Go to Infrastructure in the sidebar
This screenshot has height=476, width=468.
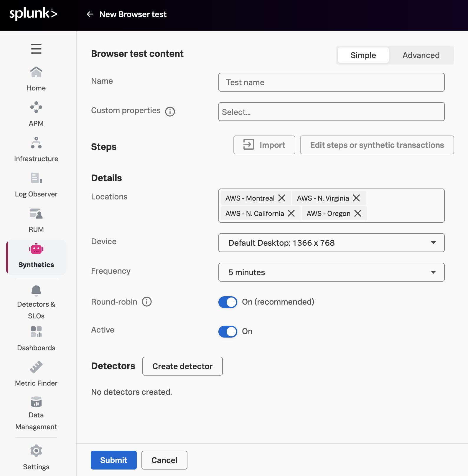(36, 149)
